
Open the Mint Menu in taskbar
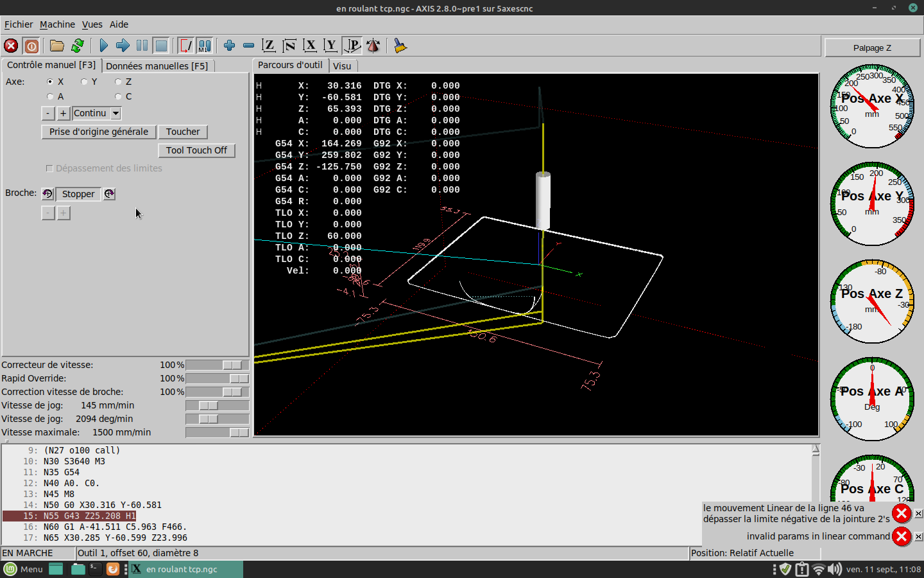tap(23, 569)
